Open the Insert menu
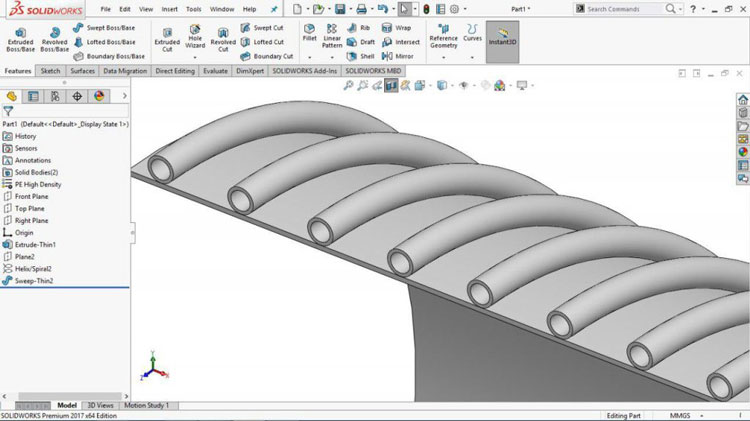This screenshot has width=750, height=421. tap(168, 9)
